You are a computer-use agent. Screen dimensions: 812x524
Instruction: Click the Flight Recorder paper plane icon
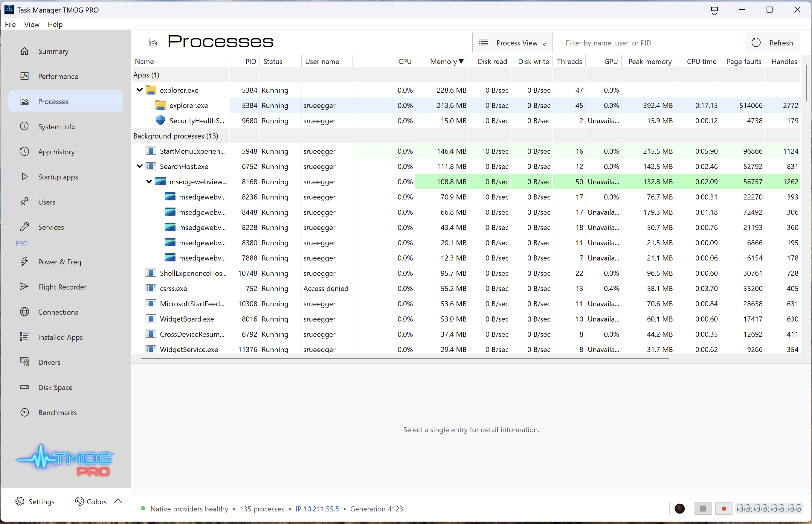25,287
